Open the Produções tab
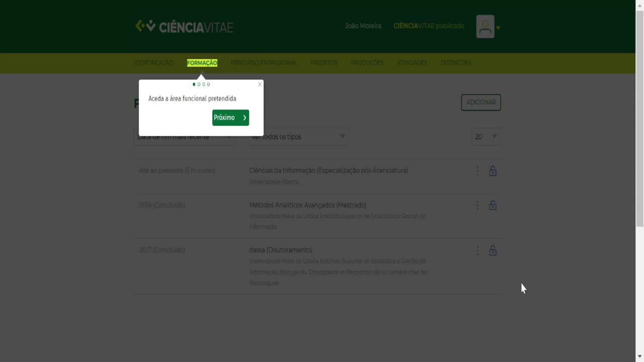 (367, 63)
